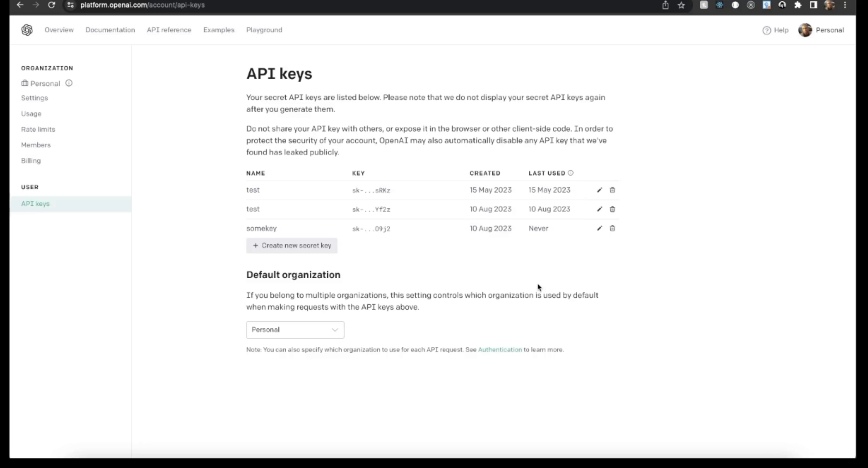Reload the page from the browser toolbar
Viewport: 868px width, 468px height.
(x=51, y=5)
